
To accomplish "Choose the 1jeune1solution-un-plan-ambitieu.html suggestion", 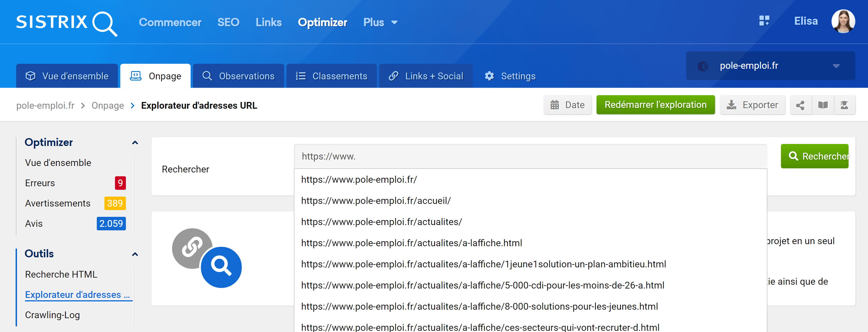I will [530, 264].
